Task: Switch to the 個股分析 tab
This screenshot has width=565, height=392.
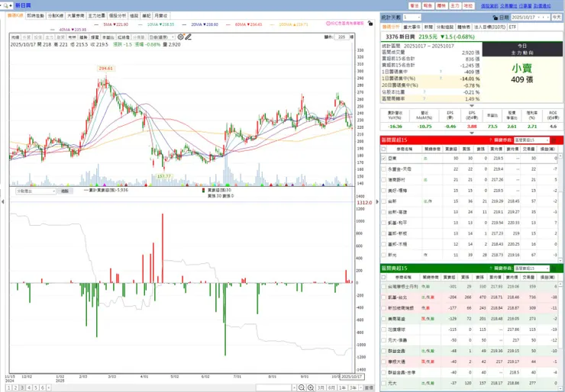Action: (x=118, y=16)
